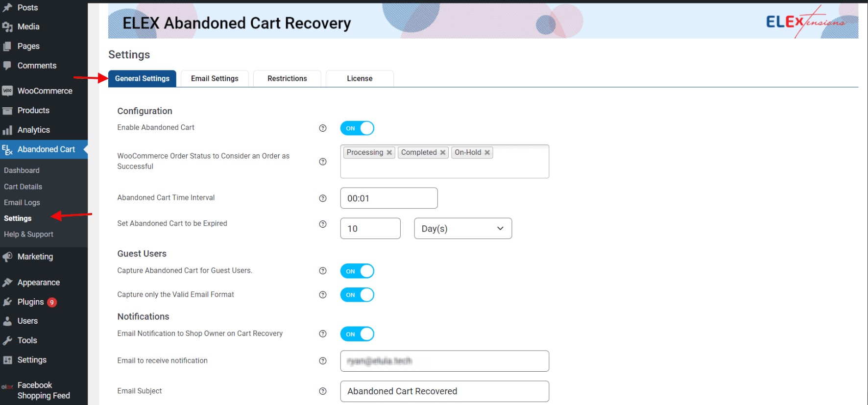This screenshot has width=868, height=405.
Task: Click help icon for Set Abandoned Cart Expired
Action: pyautogui.click(x=323, y=224)
